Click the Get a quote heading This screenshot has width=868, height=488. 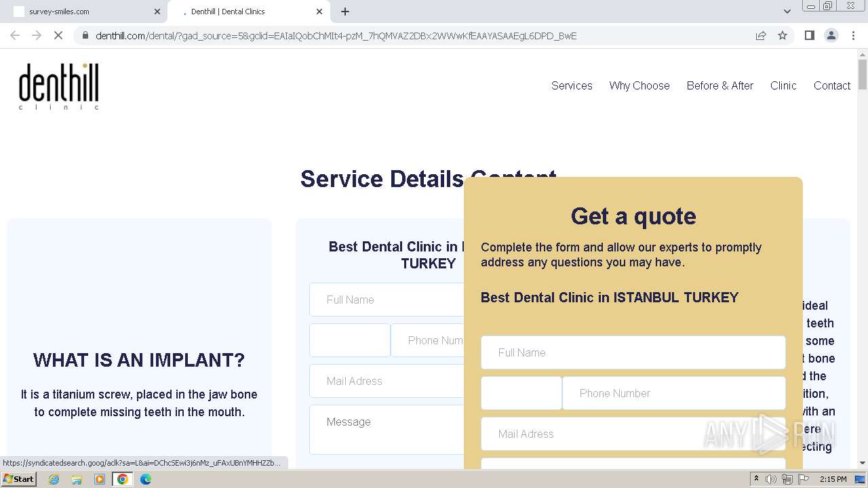click(x=633, y=216)
